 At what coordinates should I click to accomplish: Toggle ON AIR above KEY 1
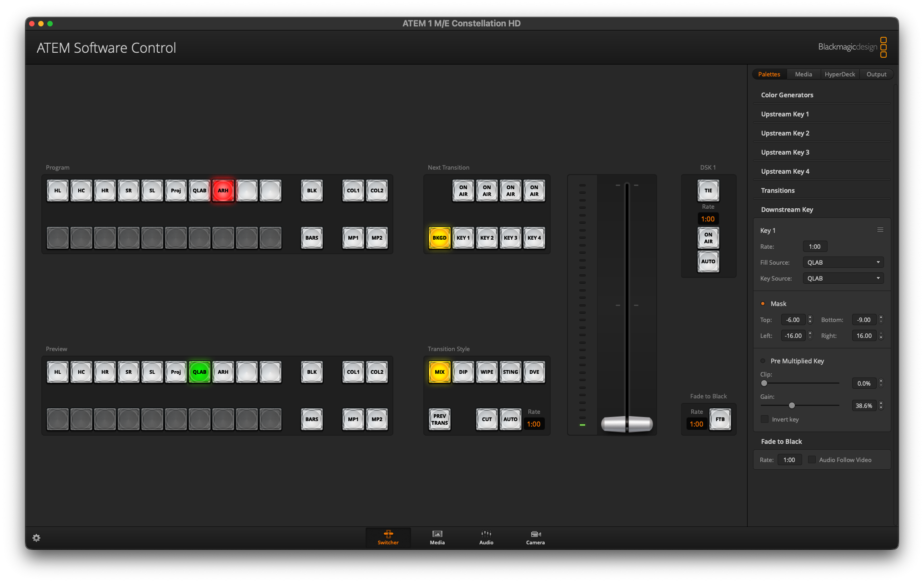463,191
